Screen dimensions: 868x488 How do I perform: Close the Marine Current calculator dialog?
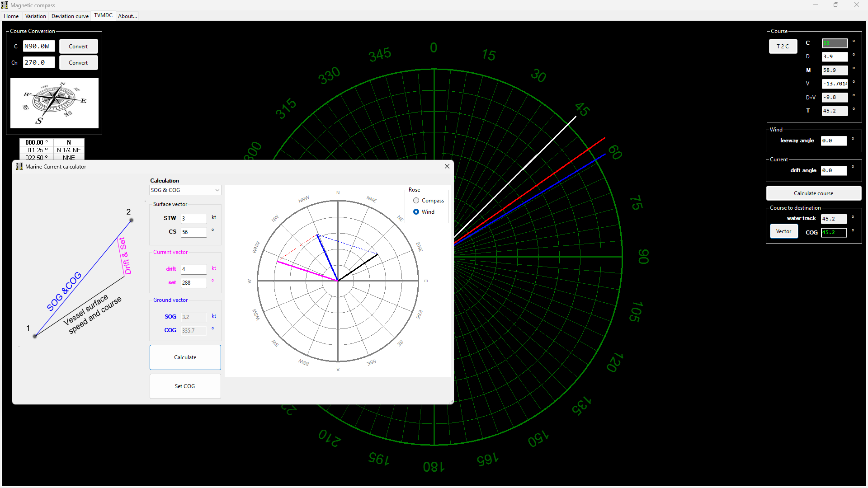point(447,166)
